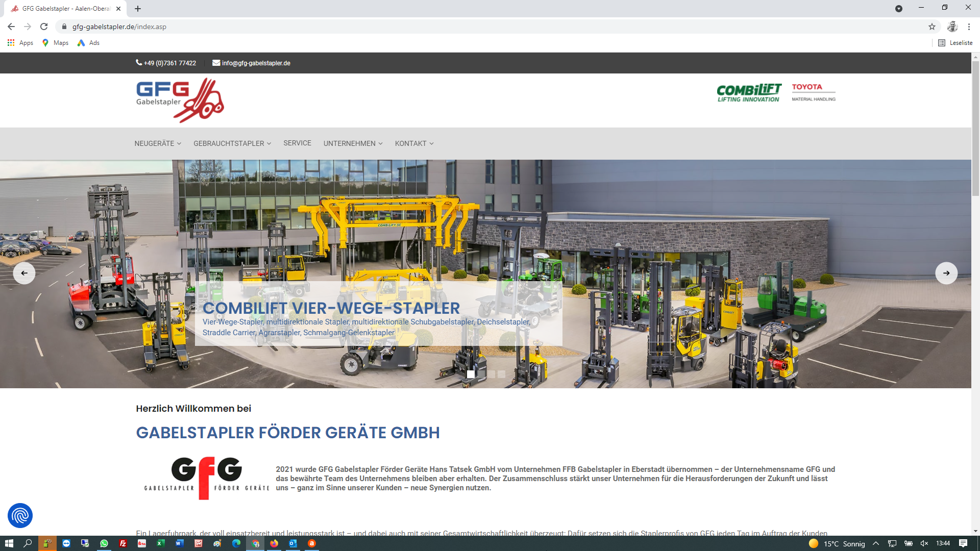980x551 pixels.
Task: Open a new browser tab
Action: click(138, 9)
